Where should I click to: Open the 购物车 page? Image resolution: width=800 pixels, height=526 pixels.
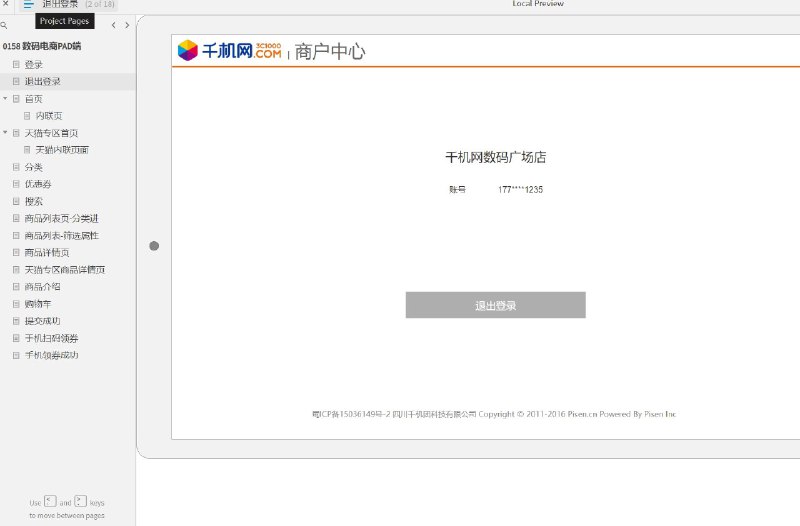(38, 304)
